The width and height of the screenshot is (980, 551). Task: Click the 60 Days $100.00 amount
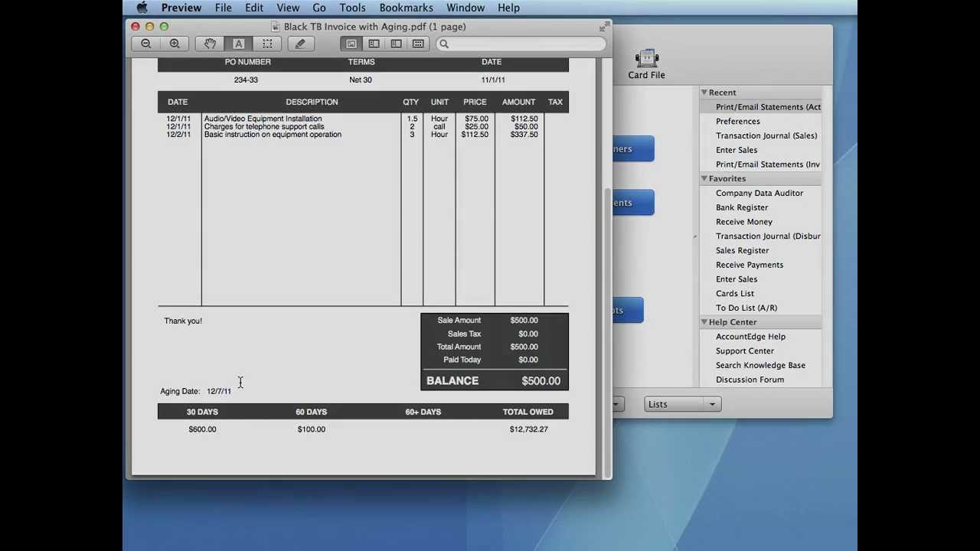click(x=312, y=429)
